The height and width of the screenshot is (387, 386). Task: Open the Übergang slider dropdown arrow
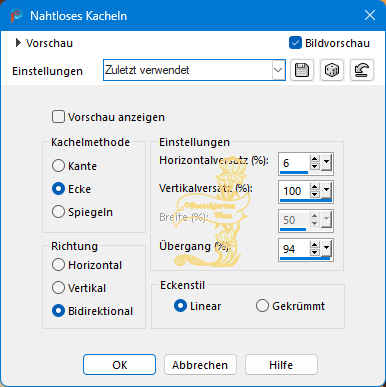(x=327, y=248)
